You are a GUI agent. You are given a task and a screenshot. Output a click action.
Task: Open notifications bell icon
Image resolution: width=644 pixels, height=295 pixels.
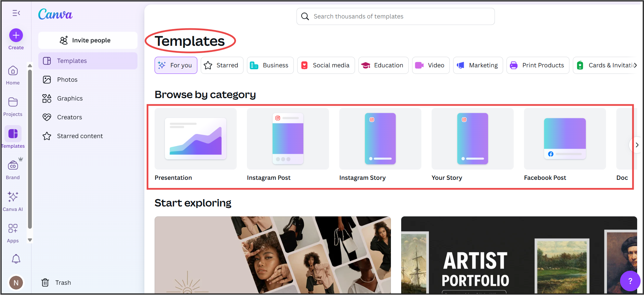point(16,259)
